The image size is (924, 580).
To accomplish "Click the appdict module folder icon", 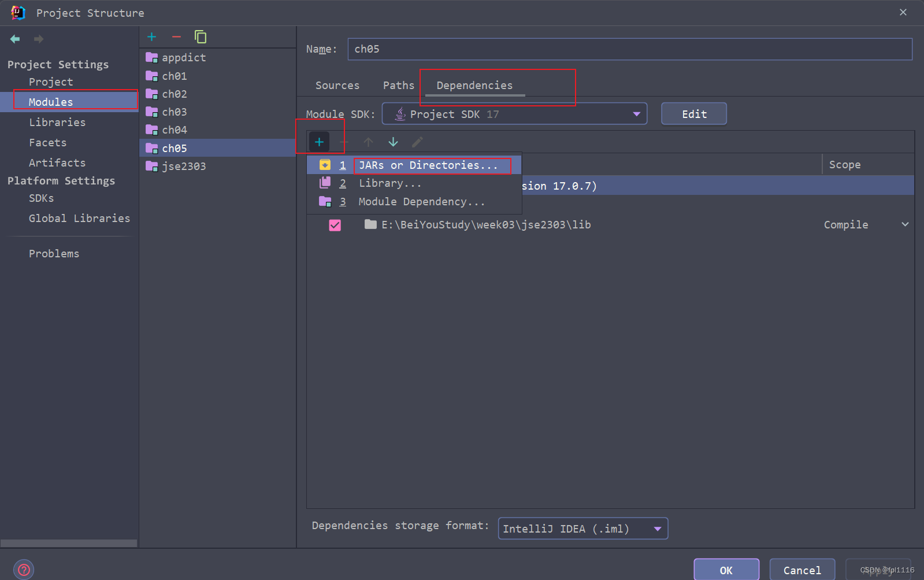I will pos(152,57).
